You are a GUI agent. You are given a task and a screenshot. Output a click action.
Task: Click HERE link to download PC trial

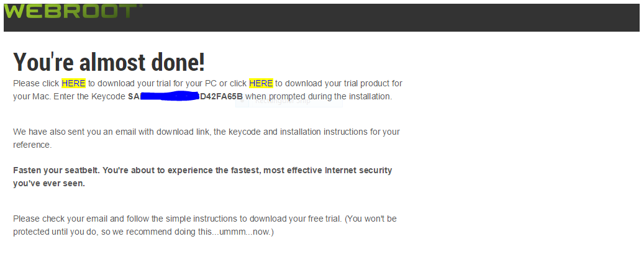point(73,83)
